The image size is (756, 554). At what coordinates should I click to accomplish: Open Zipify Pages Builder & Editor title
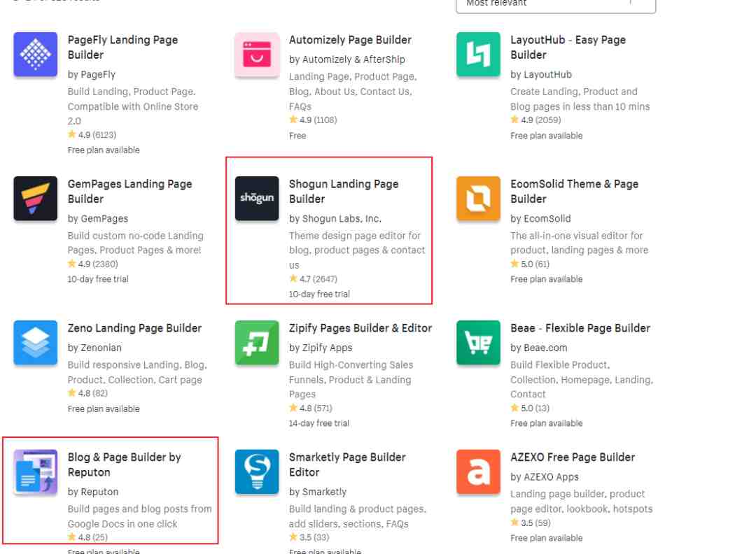[x=360, y=328]
